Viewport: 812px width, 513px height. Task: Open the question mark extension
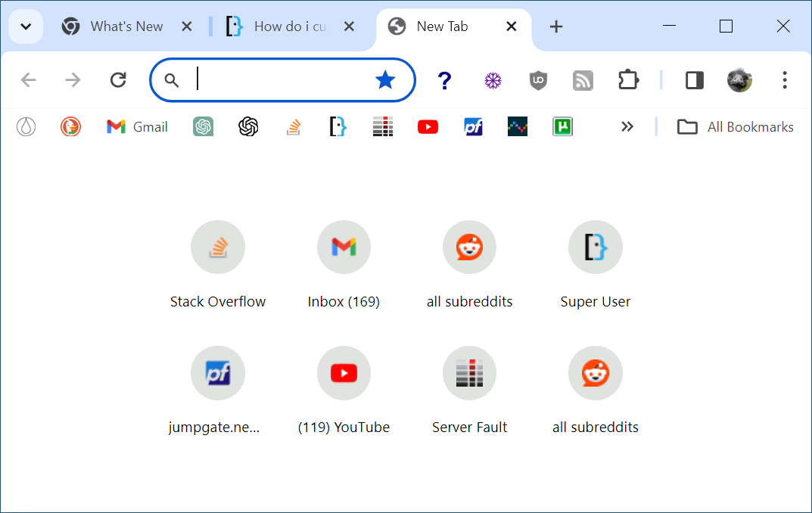[444, 80]
